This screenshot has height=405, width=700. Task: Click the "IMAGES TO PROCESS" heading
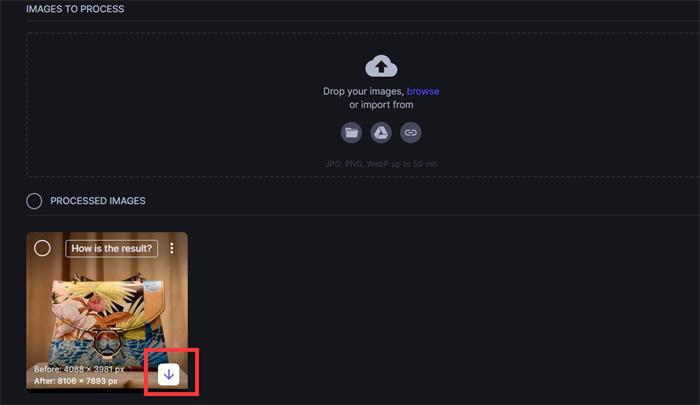75,9
